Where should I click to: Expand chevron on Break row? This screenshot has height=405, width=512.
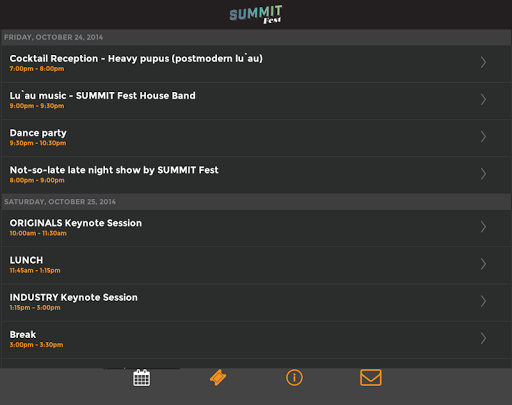coord(483,338)
